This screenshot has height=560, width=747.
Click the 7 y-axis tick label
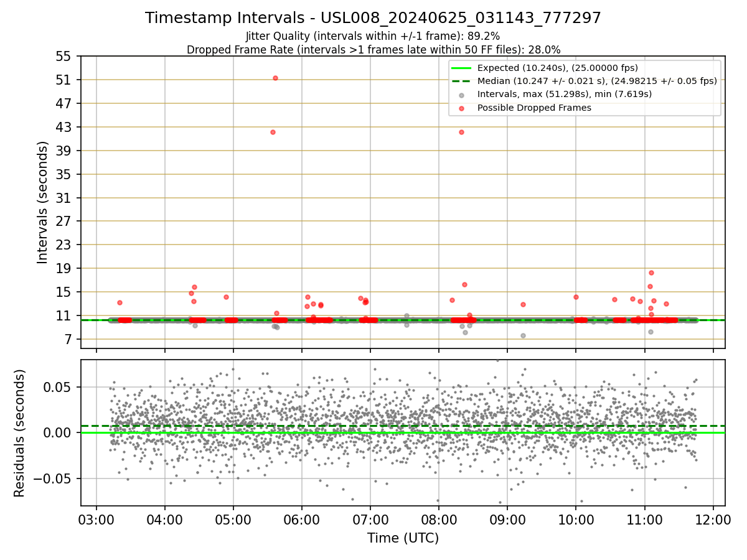tap(68, 339)
